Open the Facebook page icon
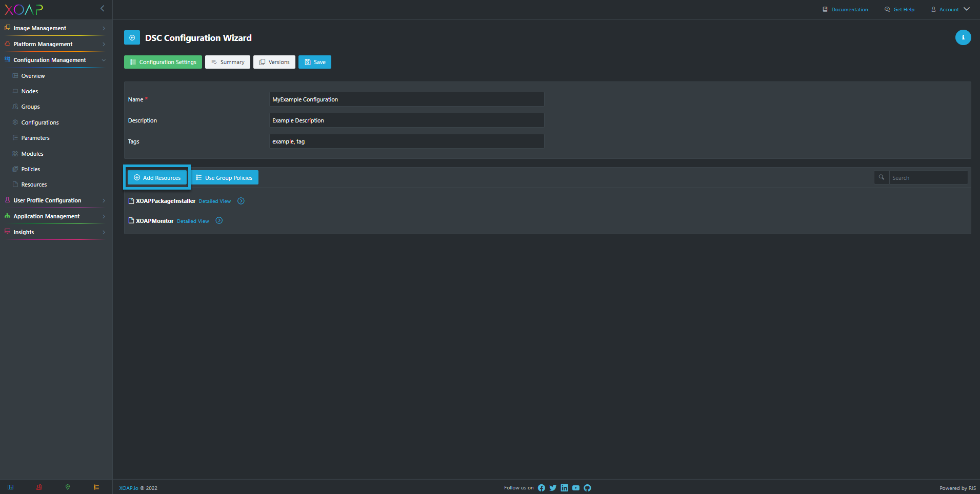980x494 pixels. click(542, 488)
